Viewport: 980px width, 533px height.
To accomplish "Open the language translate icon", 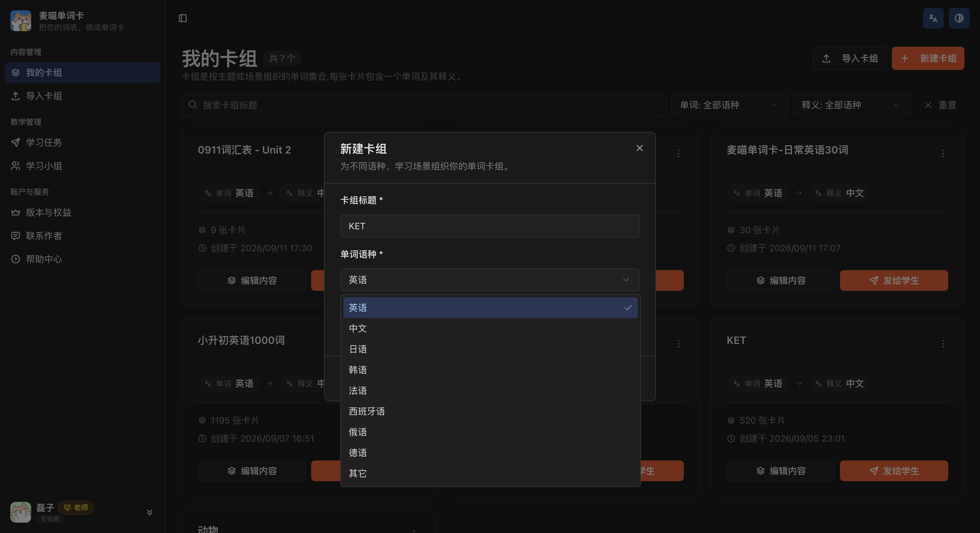I will tap(933, 18).
